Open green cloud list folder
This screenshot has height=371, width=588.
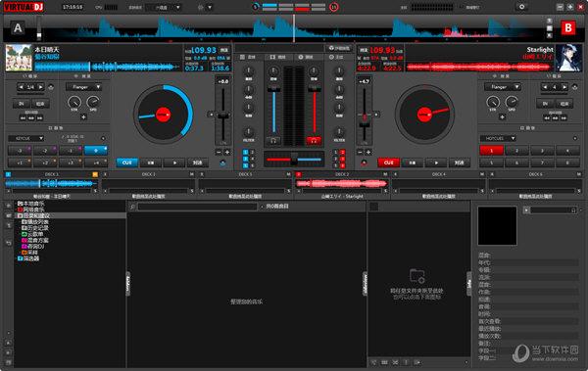pos(32,234)
